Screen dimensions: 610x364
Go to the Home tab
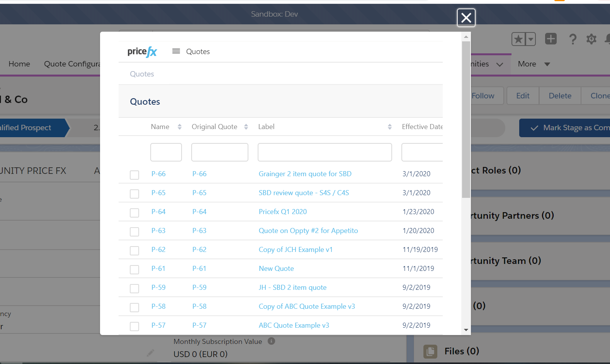click(x=19, y=64)
